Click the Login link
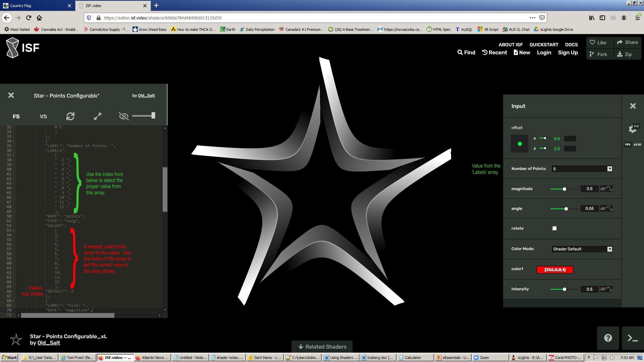The image size is (644, 362). [x=544, y=53]
